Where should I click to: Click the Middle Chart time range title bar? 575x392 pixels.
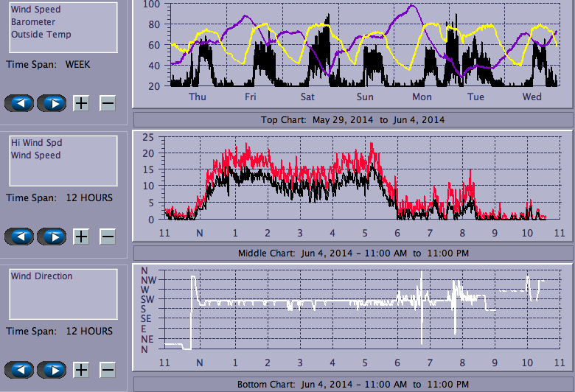tap(352, 253)
